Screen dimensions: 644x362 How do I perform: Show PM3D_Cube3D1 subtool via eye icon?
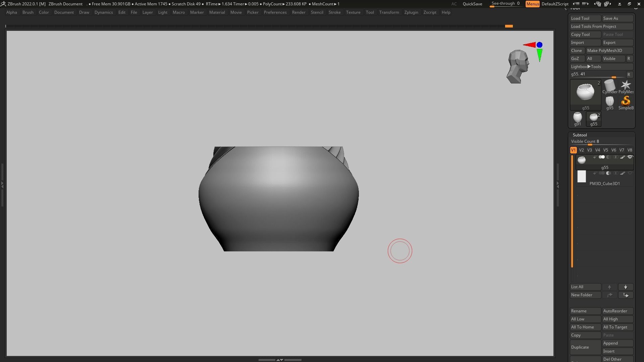[x=630, y=173]
